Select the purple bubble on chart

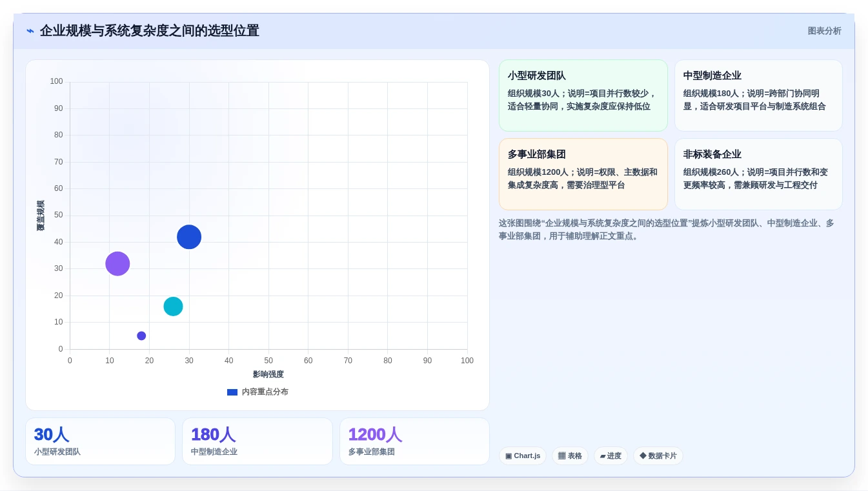point(117,264)
